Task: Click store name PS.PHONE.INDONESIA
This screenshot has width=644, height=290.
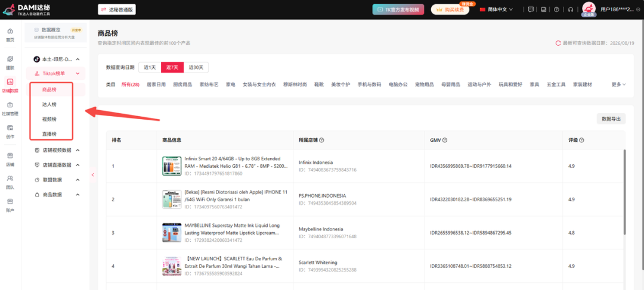Action: pyautogui.click(x=323, y=196)
